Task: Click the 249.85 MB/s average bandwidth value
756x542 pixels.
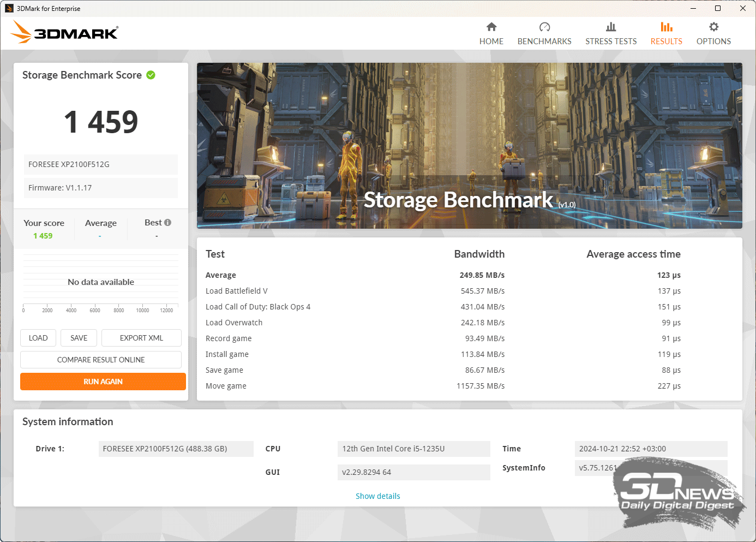Action: pyautogui.click(x=482, y=275)
